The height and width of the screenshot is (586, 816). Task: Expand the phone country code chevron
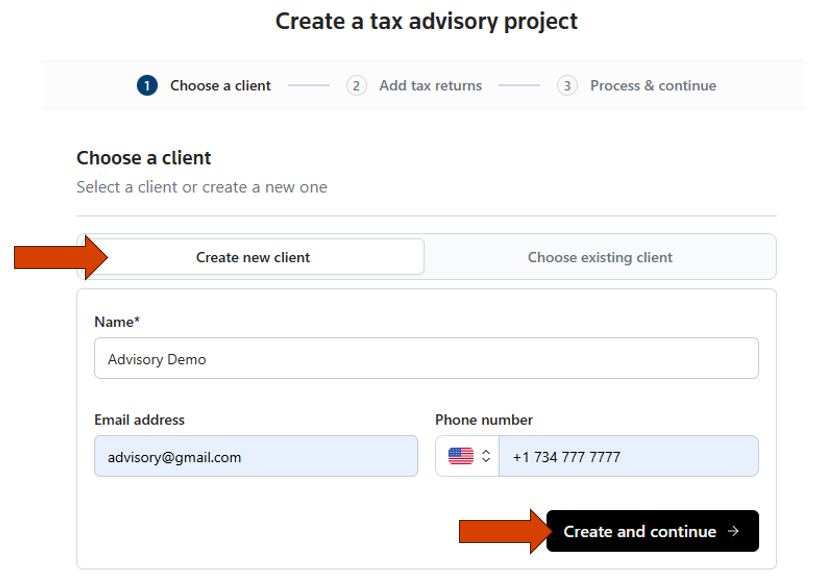coord(486,456)
